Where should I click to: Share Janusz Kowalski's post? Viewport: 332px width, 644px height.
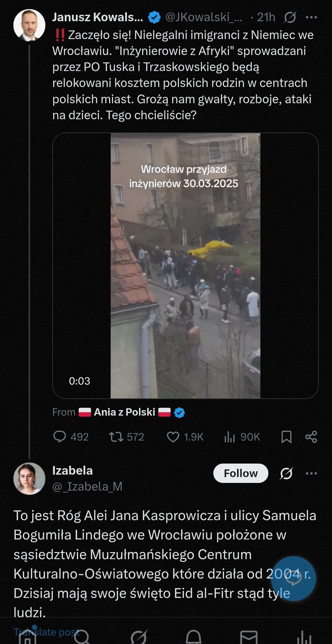[311, 437]
